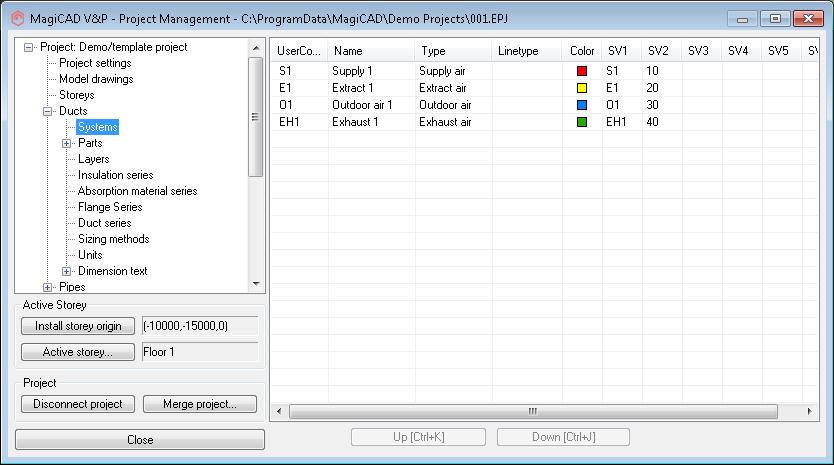Click the Extract air type cell

(x=453, y=88)
